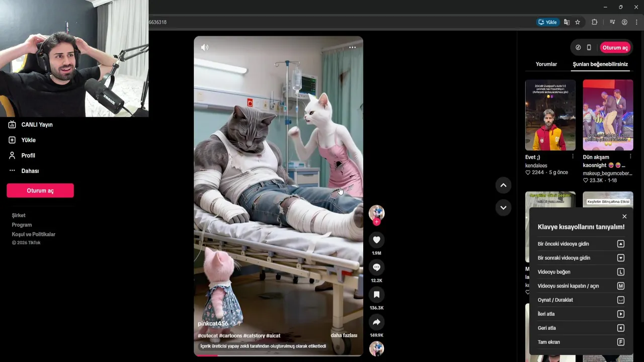This screenshot has width=644, height=362.
Task: Click the F key icon for Tam ekran
Action: pos(621,342)
